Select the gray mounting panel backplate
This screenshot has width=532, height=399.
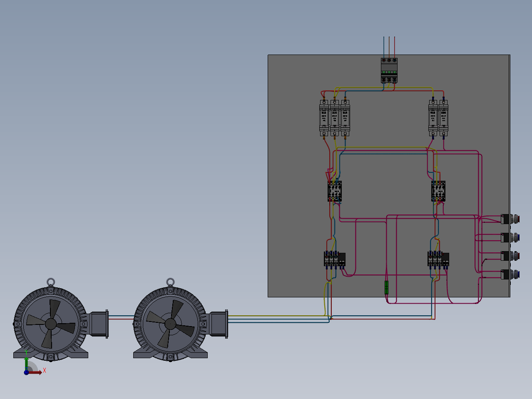(x=389, y=176)
